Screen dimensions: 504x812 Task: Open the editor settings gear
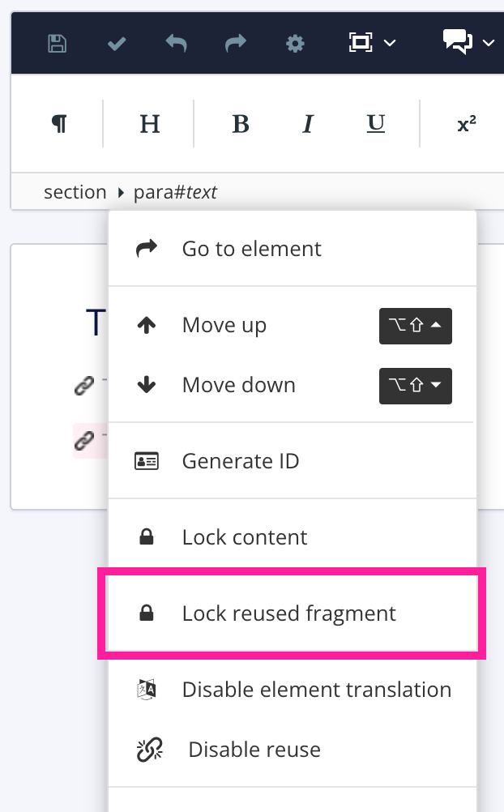[x=295, y=44]
